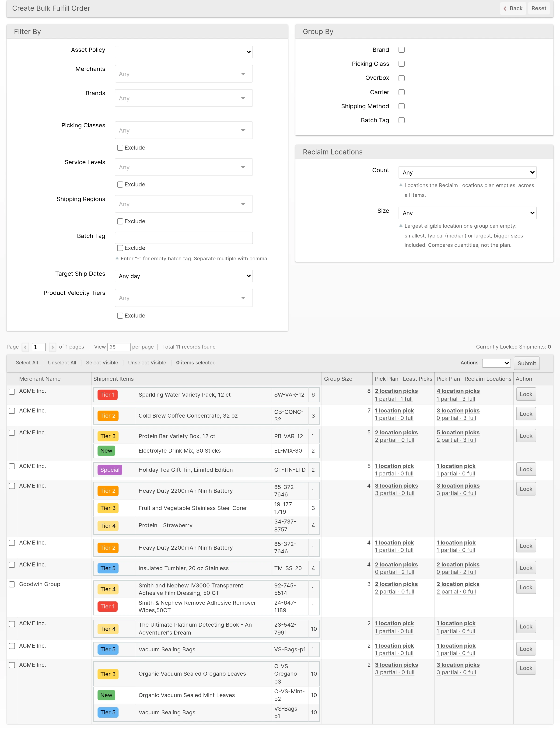Viewport: 560px width, 733px height.
Task: Click Unselect All
Action: 62,363
